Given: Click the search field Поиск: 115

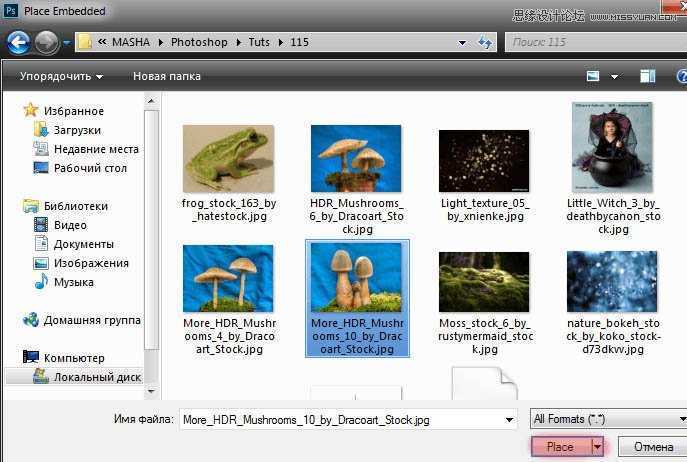Looking at the screenshot, I should click(x=596, y=42).
